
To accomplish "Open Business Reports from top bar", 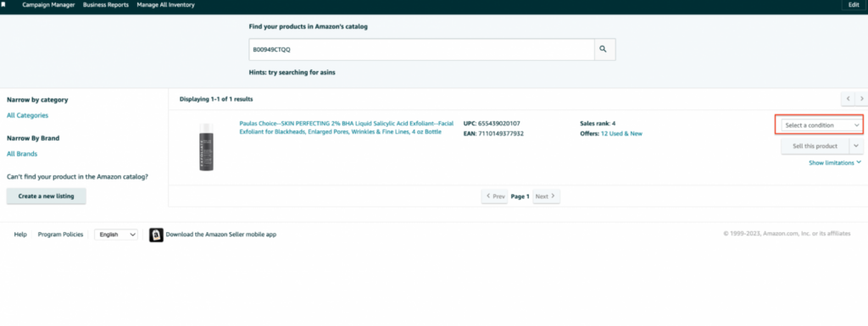I will [x=106, y=4].
